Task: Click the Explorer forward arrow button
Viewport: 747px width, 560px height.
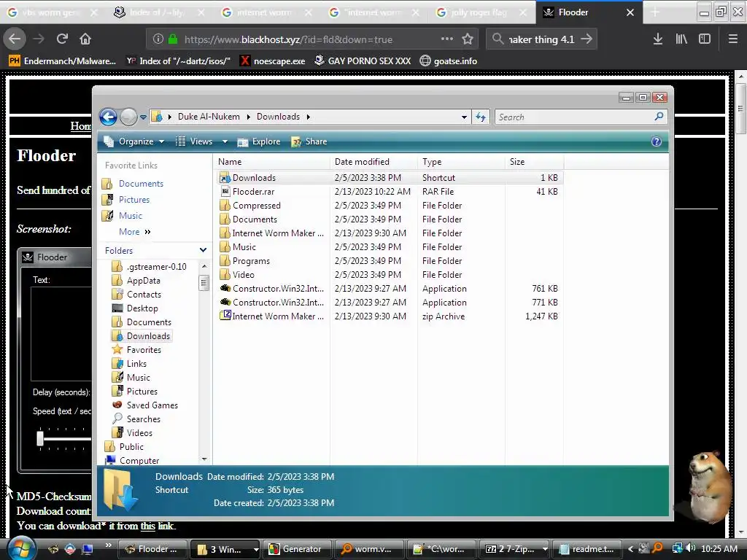Action: click(x=128, y=117)
